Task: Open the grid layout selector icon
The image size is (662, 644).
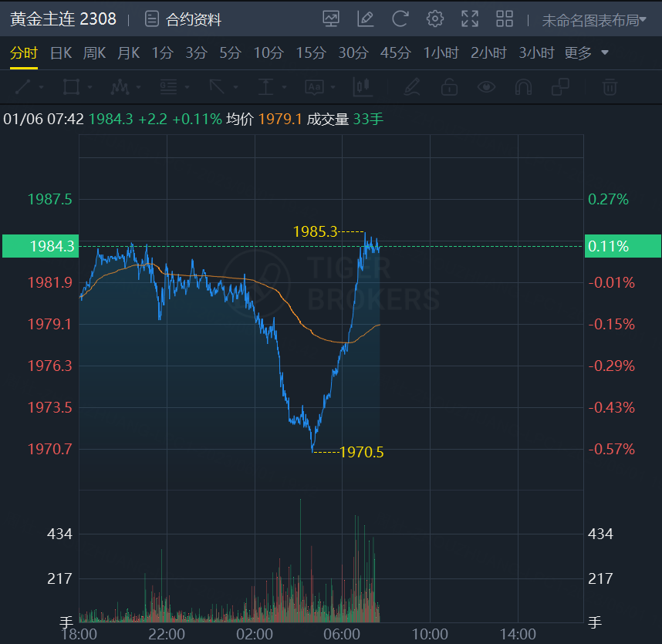Action: (505, 19)
